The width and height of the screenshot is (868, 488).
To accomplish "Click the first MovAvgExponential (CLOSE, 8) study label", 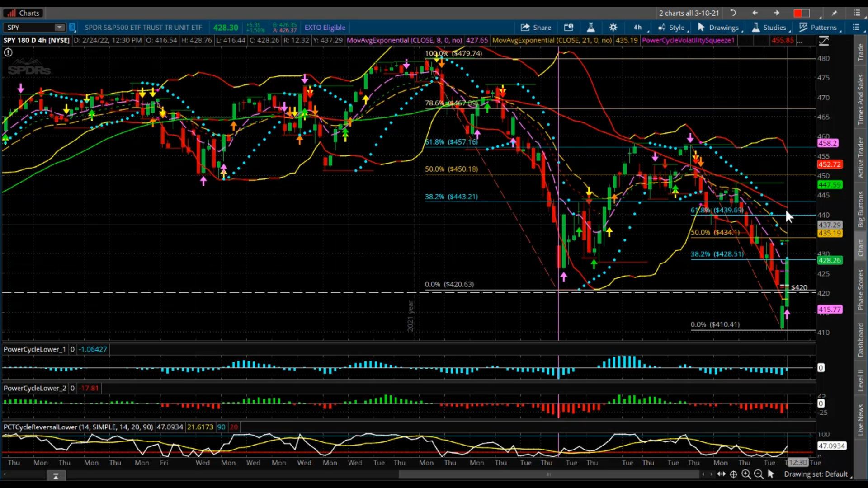I will [404, 40].
